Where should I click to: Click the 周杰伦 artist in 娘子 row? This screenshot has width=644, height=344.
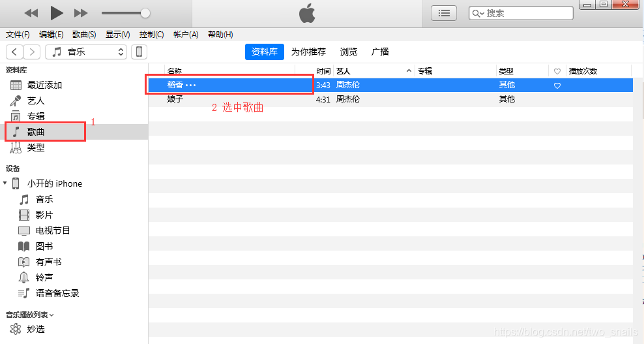(x=348, y=99)
